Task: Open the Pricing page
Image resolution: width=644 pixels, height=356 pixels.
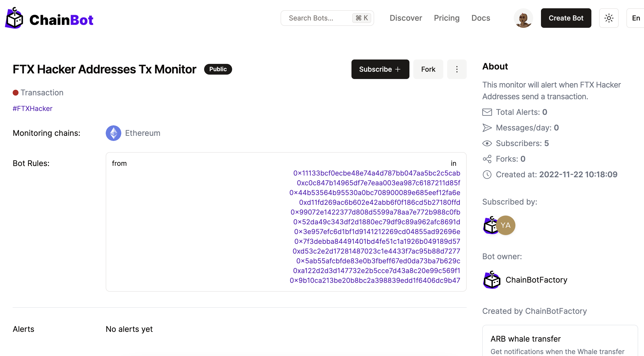Action: (x=446, y=18)
